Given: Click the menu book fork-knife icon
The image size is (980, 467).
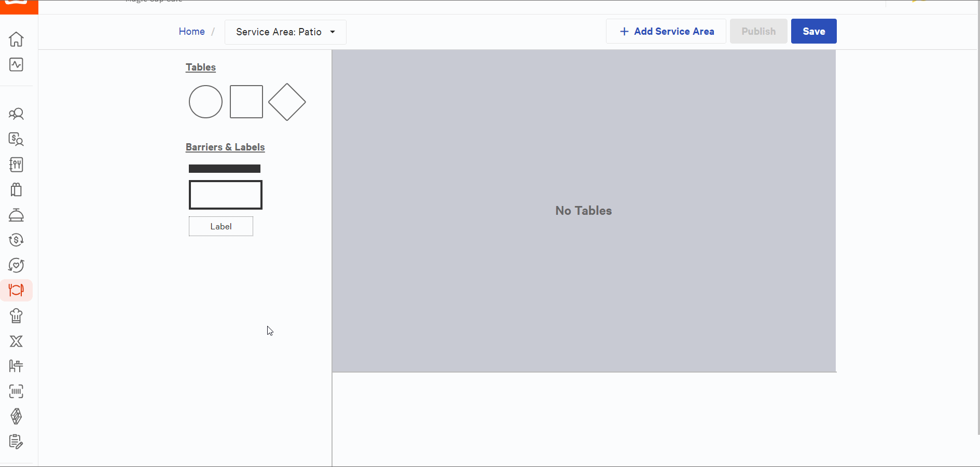Looking at the screenshot, I should point(16,165).
